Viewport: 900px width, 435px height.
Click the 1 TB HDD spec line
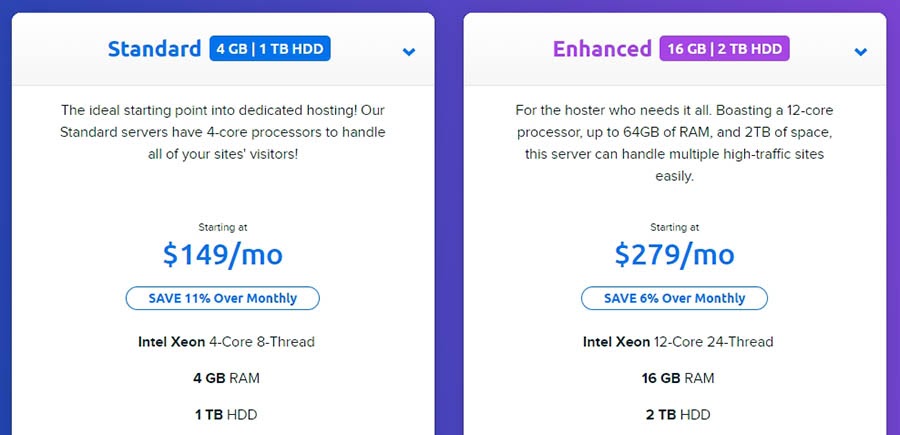coord(226,414)
